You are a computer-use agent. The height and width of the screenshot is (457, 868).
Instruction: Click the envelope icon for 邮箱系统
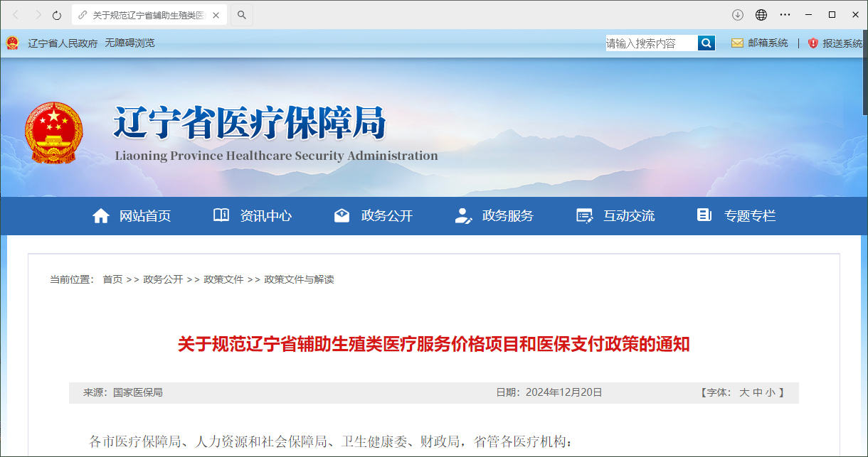point(737,43)
